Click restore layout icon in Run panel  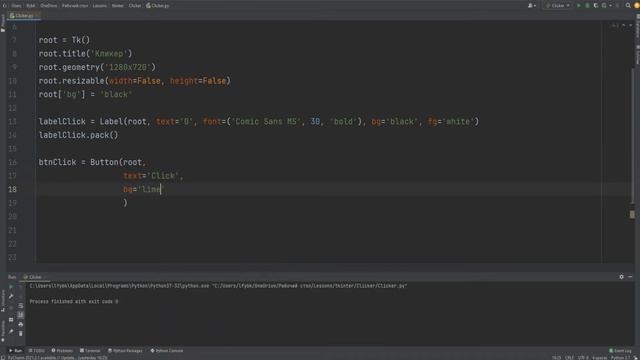[11, 320]
